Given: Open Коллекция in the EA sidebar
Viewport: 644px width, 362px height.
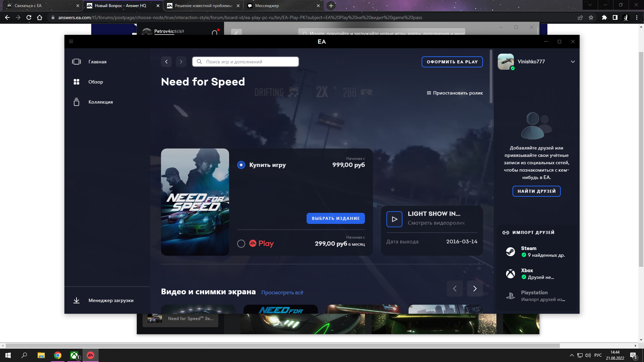Looking at the screenshot, I should [x=101, y=102].
